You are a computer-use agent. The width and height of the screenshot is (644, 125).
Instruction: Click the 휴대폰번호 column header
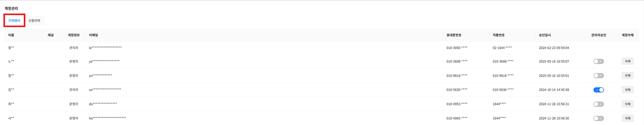pyautogui.click(x=454, y=35)
